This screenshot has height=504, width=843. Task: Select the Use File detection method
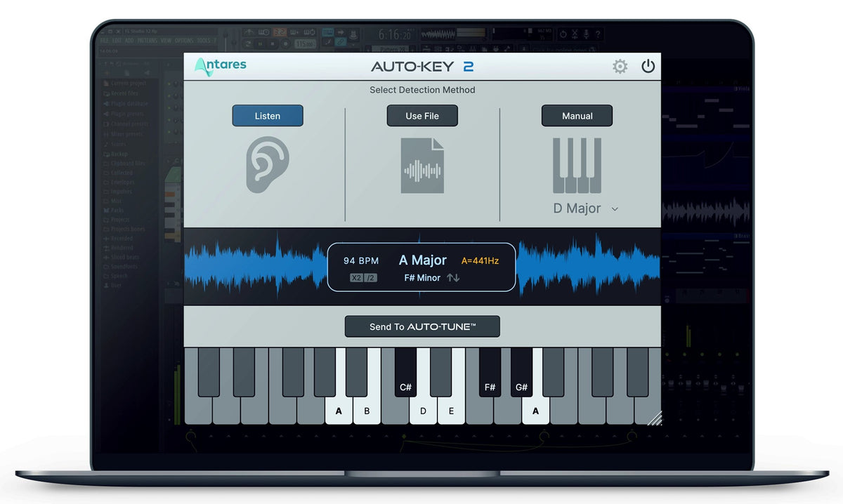click(421, 115)
